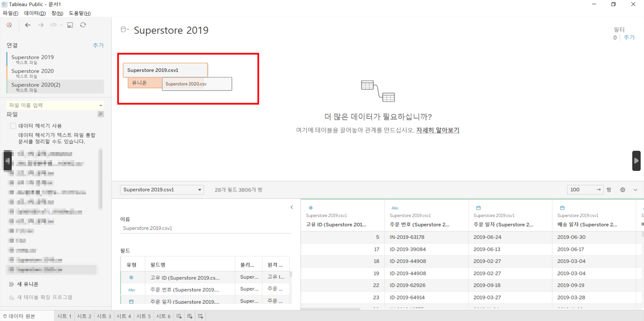The width and height of the screenshot is (644, 321).
Task: Click the right arrow on the black side panel
Action: point(636,161)
